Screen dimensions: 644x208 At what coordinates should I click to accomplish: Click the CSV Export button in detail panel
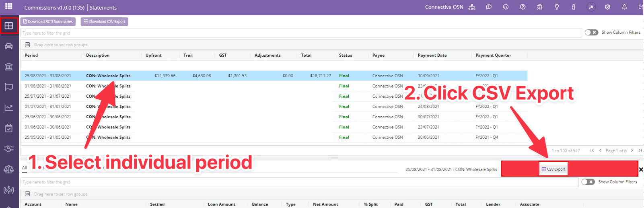click(x=553, y=169)
